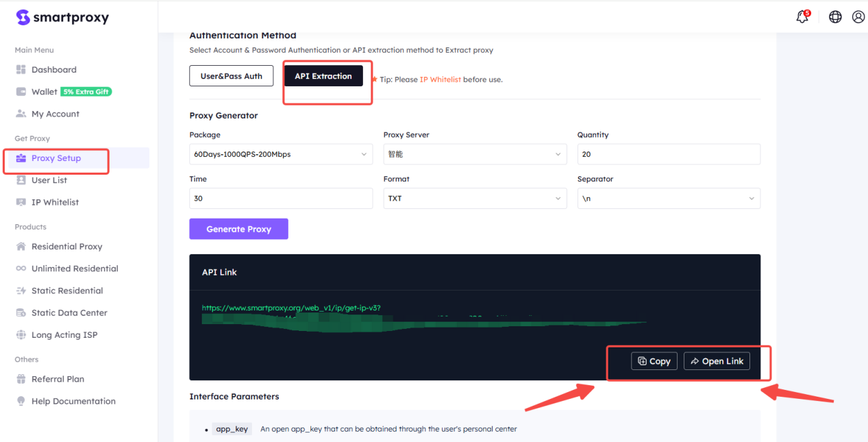
Task: Expand the Format TXT dropdown
Action: pyautogui.click(x=475, y=199)
